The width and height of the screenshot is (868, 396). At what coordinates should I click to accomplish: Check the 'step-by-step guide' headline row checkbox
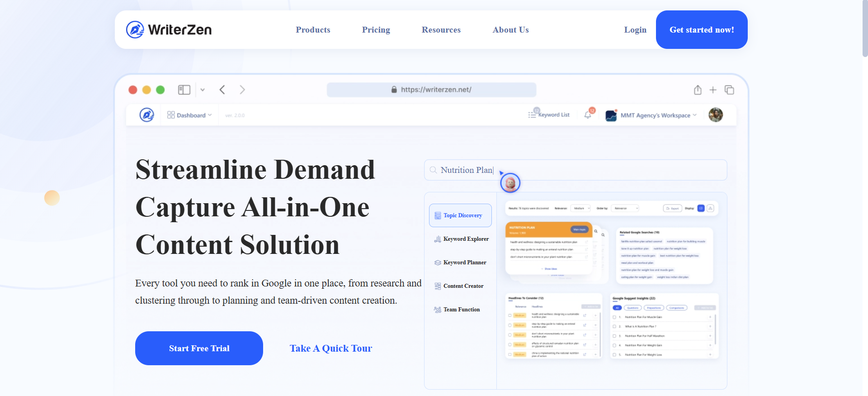click(510, 325)
